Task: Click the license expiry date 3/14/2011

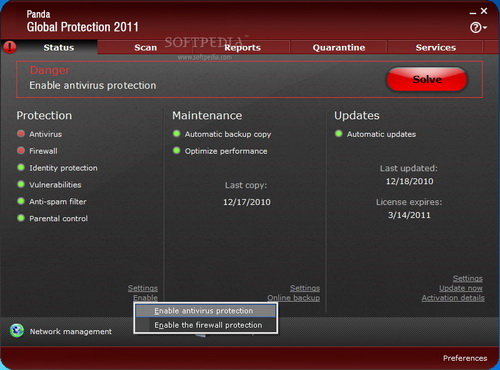Action: 409,215
